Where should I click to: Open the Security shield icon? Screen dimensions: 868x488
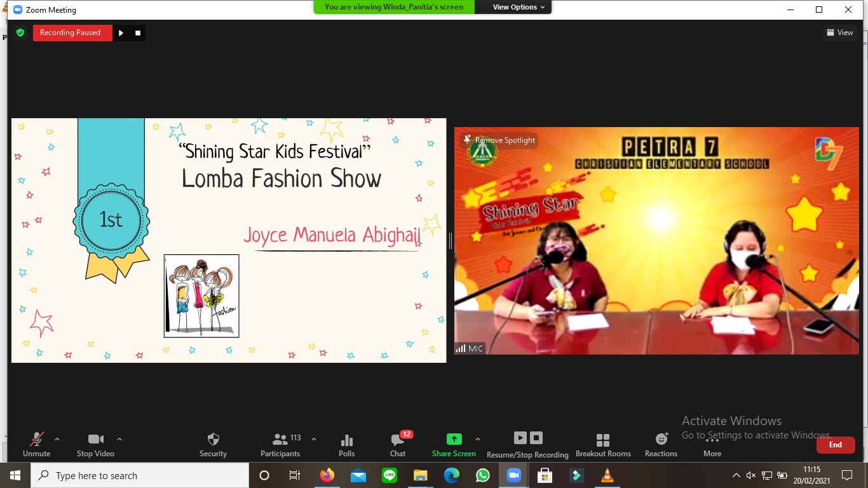[x=213, y=440]
